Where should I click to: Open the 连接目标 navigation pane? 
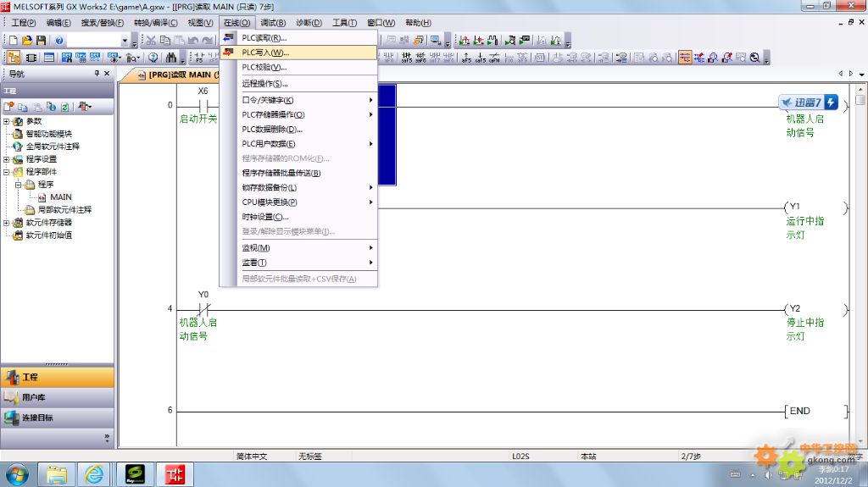pyautogui.click(x=57, y=418)
